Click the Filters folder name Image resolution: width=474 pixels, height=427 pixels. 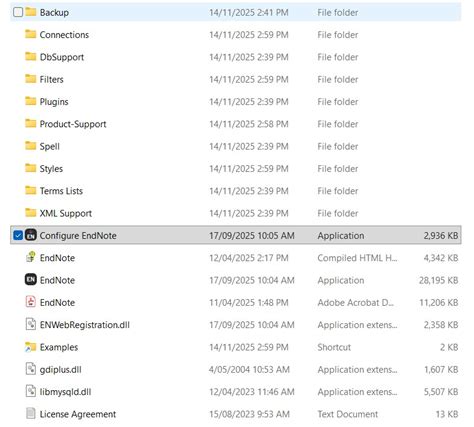(51, 79)
